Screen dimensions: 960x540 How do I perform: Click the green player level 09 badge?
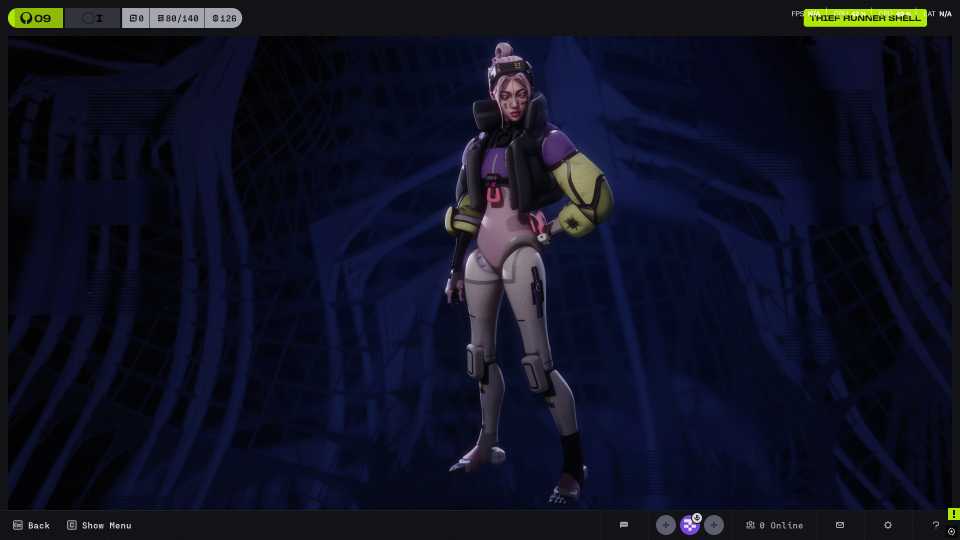[x=35, y=18]
